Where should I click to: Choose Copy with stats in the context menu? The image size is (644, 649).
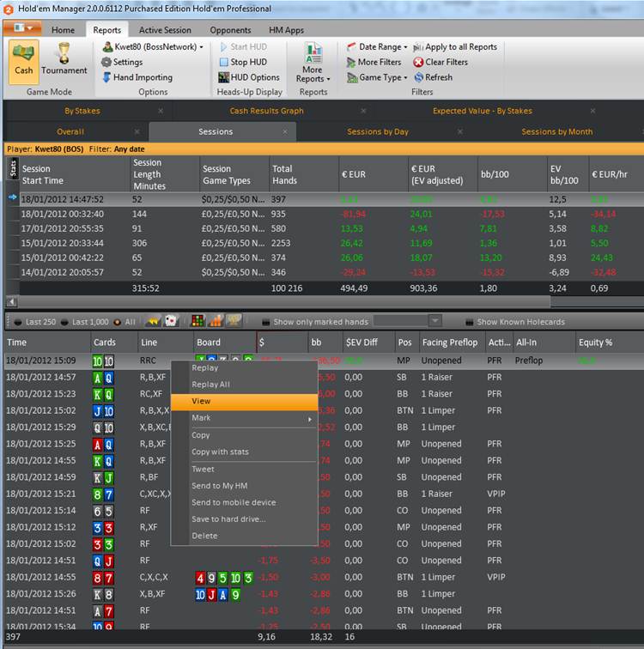245,452
